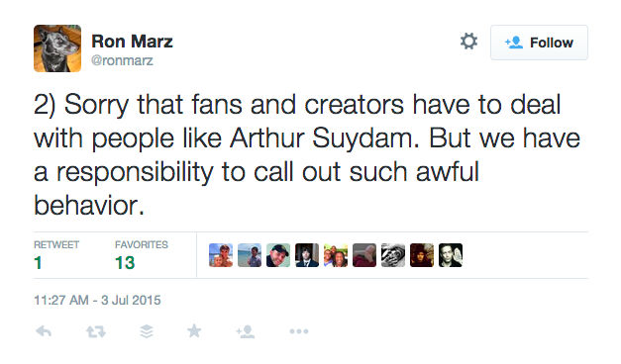Click the reply arrow icon
This screenshot has height=364, width=621.
[x=44, y=331]
